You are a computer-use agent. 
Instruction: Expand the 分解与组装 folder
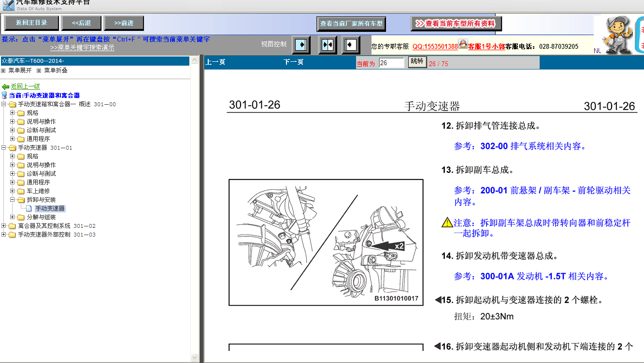(x=13, y=217)
